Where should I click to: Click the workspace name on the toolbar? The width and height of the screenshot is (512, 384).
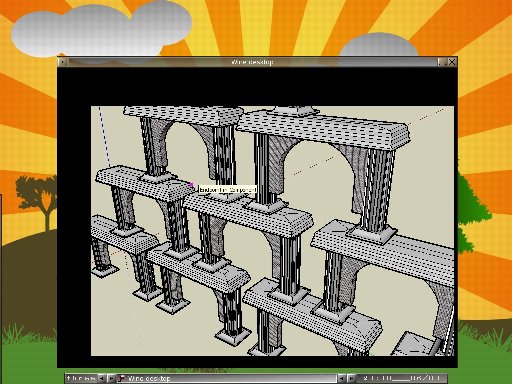(81, 378)
